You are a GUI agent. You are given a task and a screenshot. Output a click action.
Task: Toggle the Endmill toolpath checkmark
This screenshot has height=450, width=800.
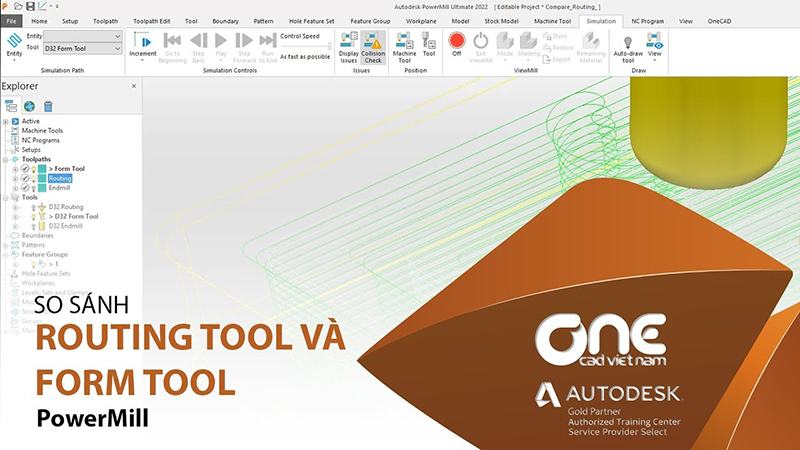(x=24, y=188)
